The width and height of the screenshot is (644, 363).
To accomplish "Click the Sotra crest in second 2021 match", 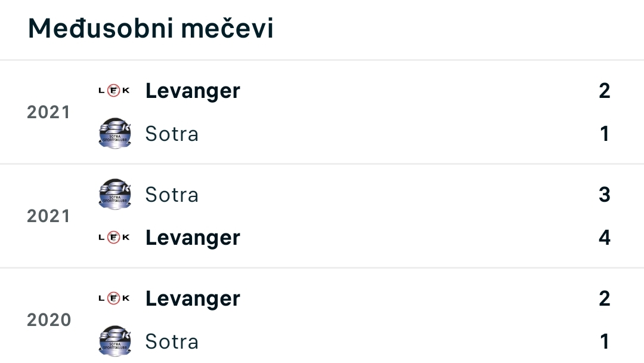I will click(115, 194).
